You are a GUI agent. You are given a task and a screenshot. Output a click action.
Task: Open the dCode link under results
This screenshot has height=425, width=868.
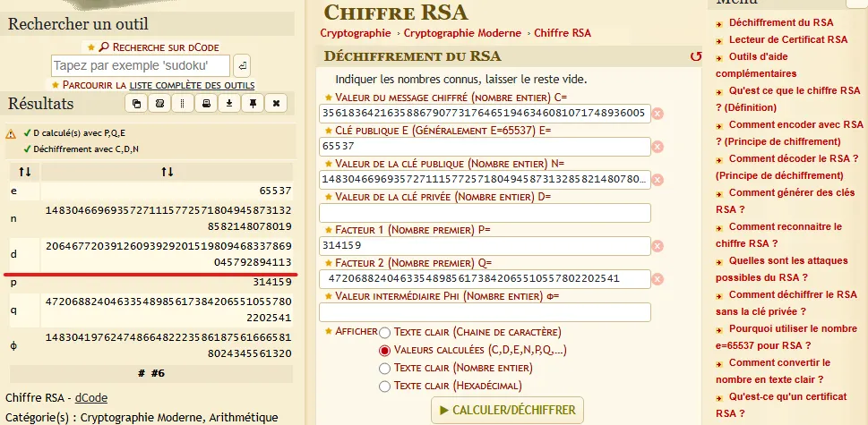pos(91,398)
